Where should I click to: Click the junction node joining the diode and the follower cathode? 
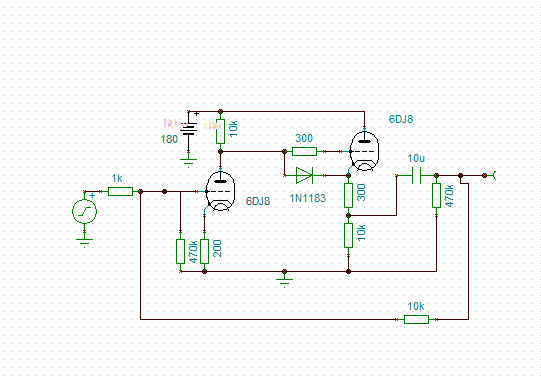348,175
